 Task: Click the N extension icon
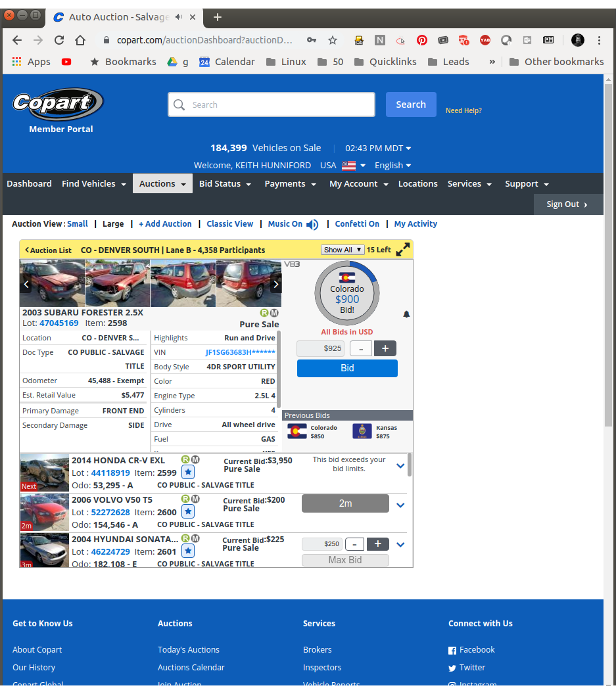(x=379, y=40)
